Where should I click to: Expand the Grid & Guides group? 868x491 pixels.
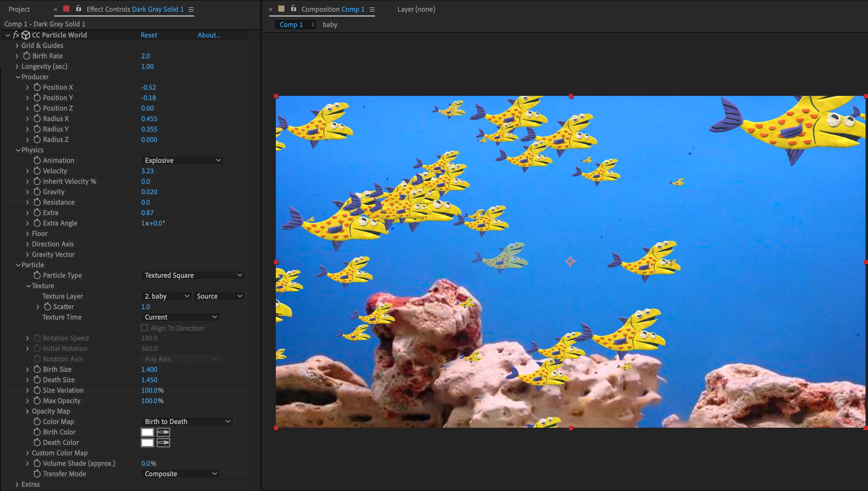point(17,45)
